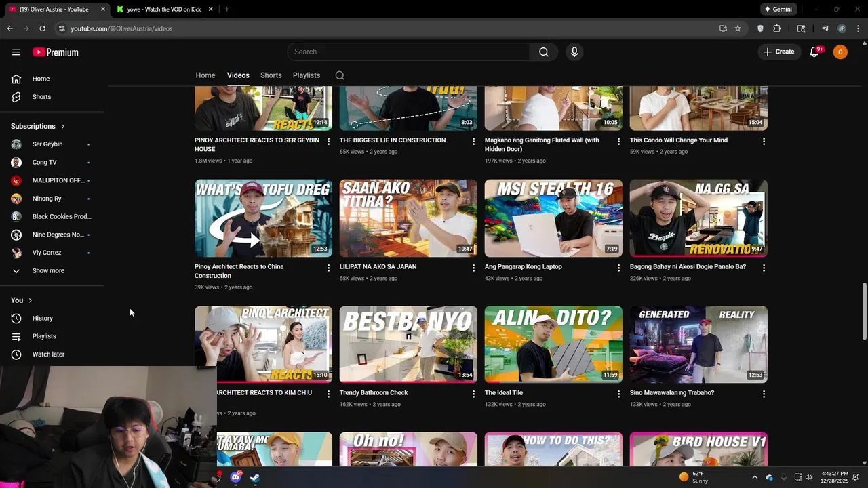Open more options for Ang Pangarap Kong Laptop
Screen dimensions: 868x488
click(x=618, y=268)
